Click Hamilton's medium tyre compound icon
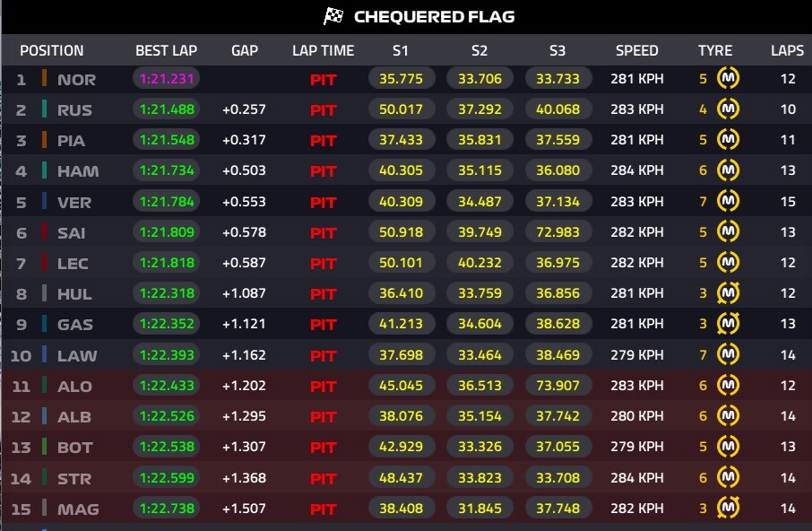Image resolution: width=812 pixels, height=531 pixels. [x=730, y=170]
